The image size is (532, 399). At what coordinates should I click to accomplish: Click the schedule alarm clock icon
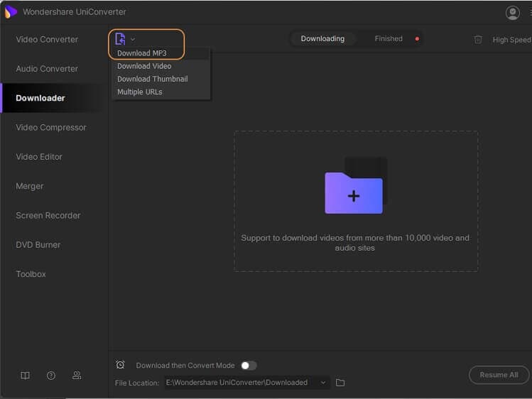tap(120, 364)
